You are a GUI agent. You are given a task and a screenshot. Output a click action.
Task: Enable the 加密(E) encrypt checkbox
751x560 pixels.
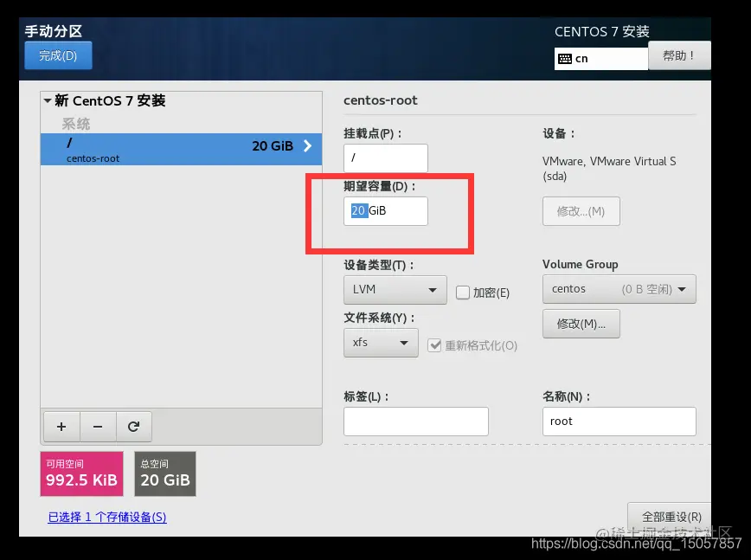pos(463,293)
